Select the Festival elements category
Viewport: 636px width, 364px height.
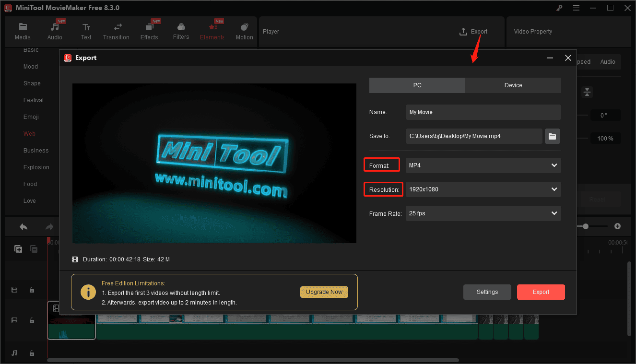(34, 100)
